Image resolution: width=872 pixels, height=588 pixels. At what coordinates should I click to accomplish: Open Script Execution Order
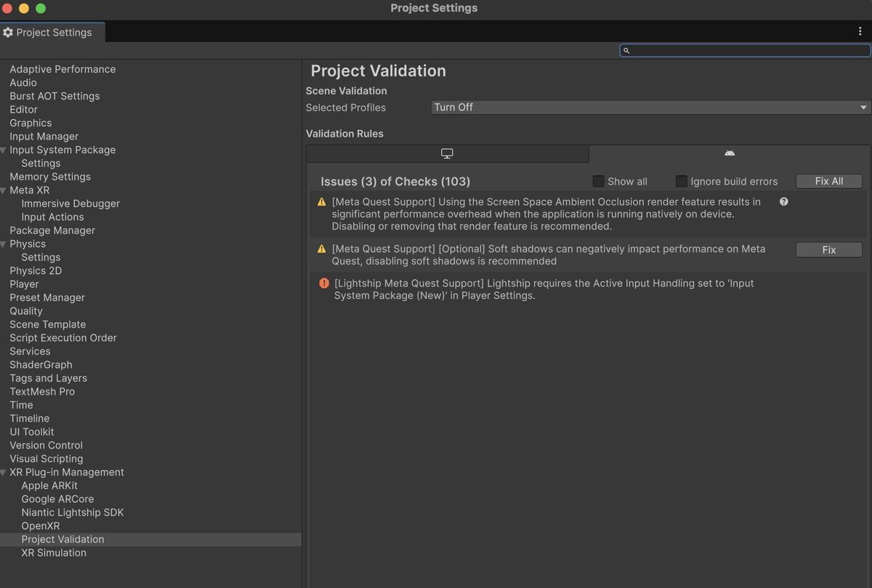[63, 338]
